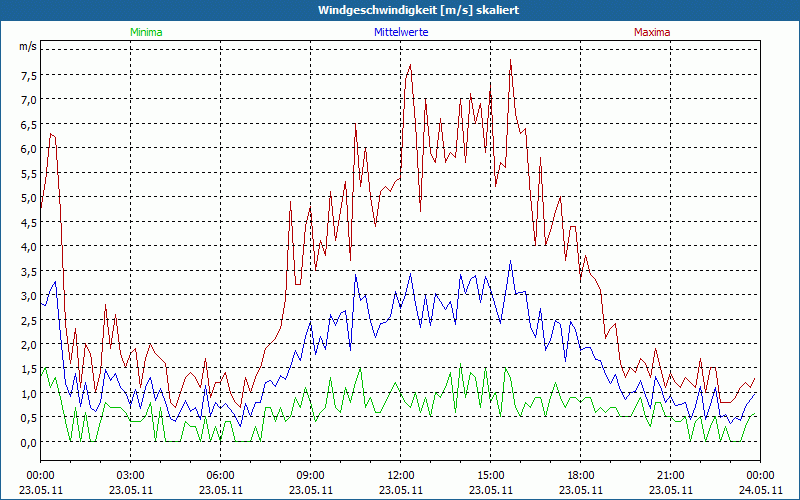Click the 0,0 y-axis label

(29, 443)
